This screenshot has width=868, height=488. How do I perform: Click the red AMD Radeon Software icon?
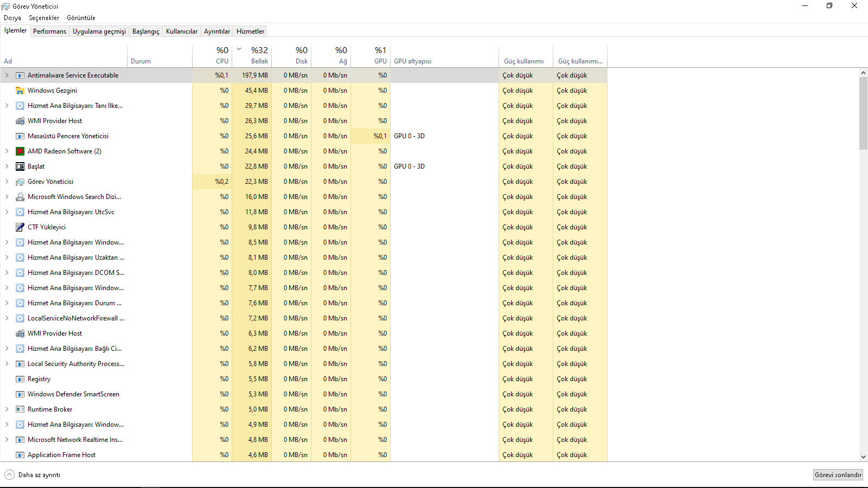coord(20,151)
